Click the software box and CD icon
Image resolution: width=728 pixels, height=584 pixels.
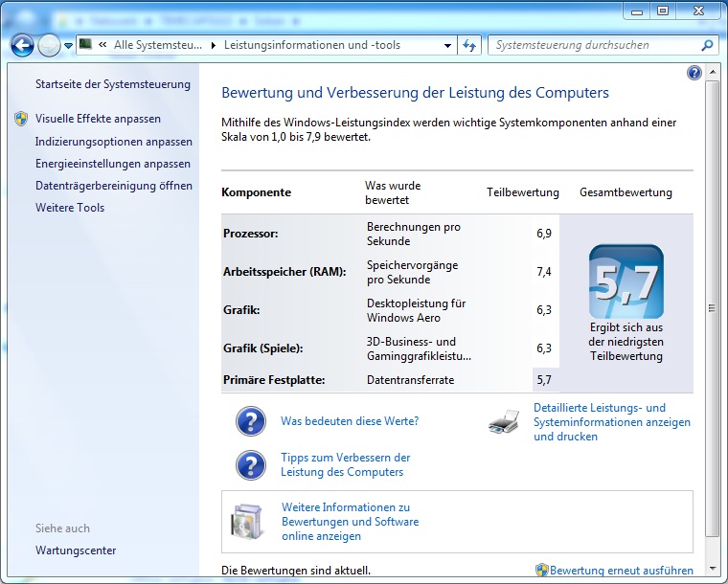(246, 522)
